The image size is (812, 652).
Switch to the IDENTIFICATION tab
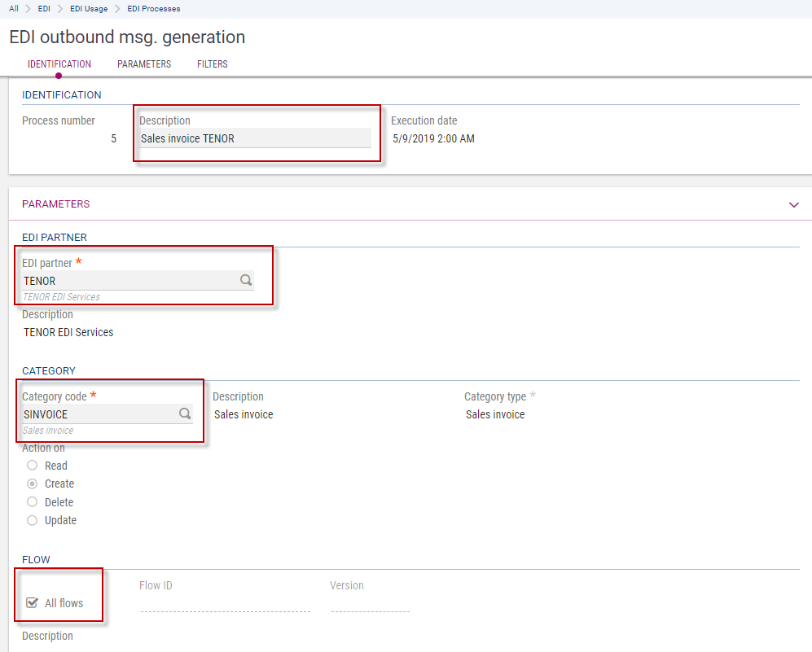[59, 64]
